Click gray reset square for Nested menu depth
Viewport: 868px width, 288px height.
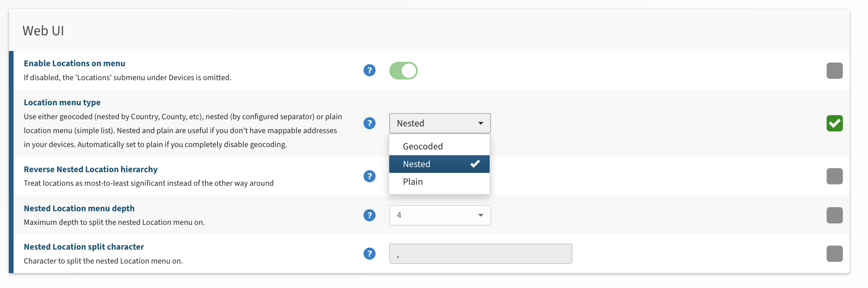[834, 215]
